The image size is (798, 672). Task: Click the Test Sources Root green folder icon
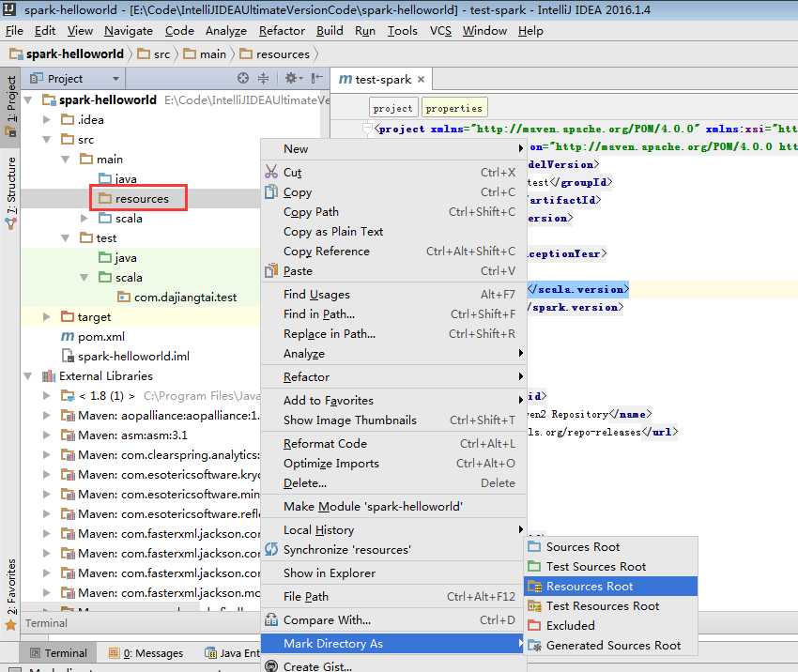point(534,566)
